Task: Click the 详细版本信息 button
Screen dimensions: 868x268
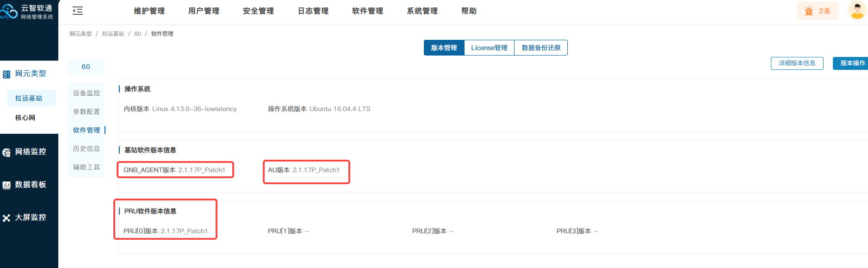Action: point(797,63)
